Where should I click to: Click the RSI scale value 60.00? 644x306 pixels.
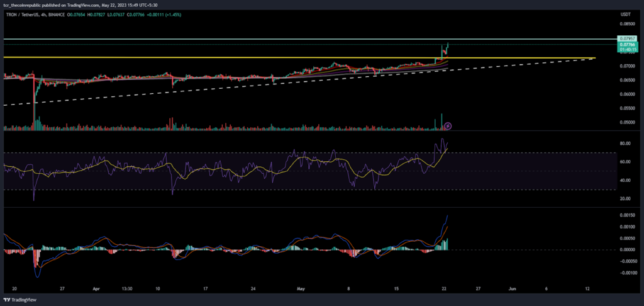[x=625, y=162]
